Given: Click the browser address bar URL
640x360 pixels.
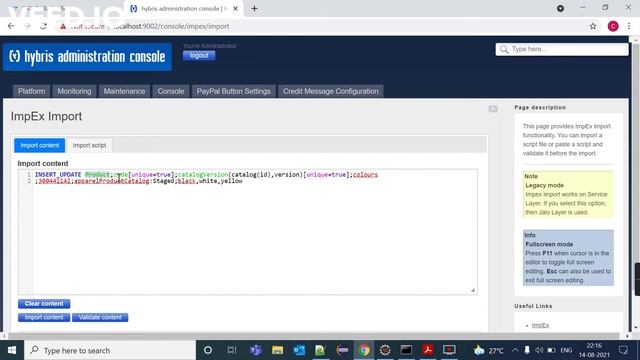Looking at the screenshot, I should [x=171, y=26].
